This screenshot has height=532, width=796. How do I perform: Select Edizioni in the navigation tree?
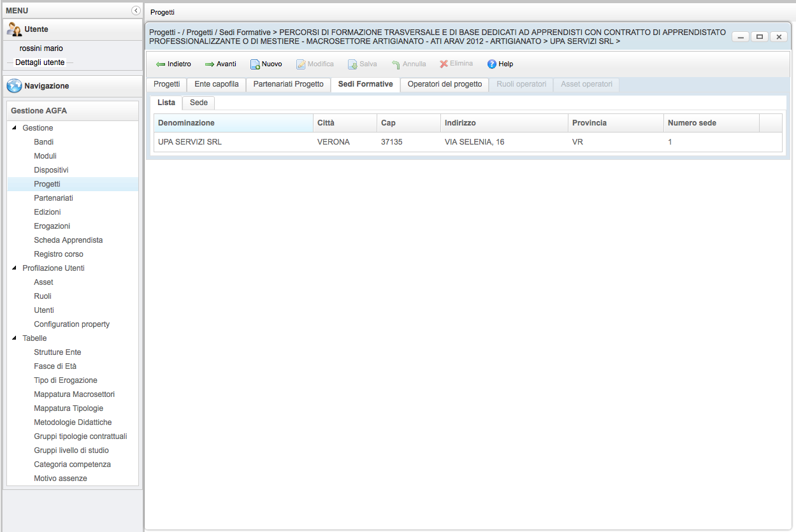(47, 212)
